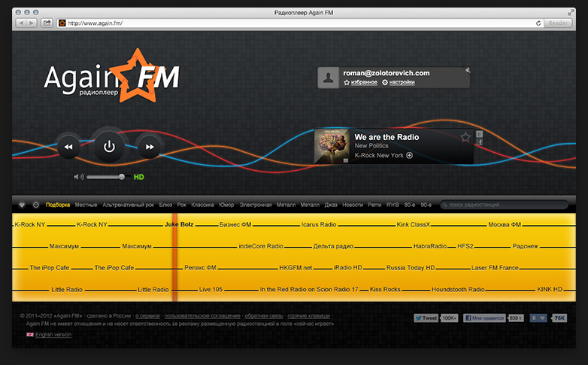Tune to Релакс ФМ station

(x=200, y=268)
